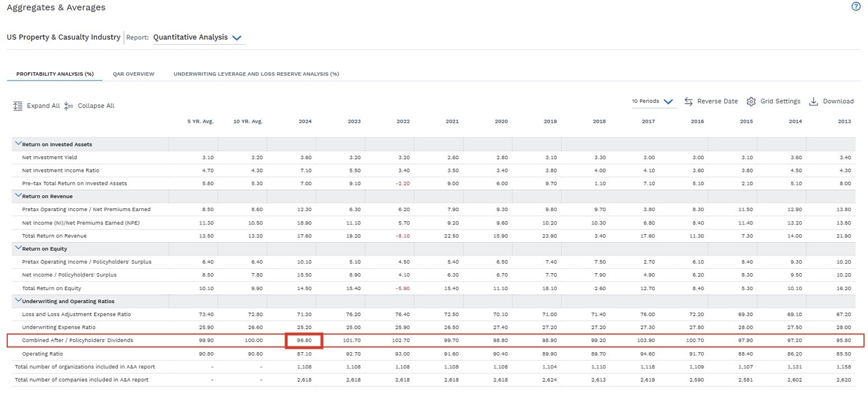This screenshot has width=868, height=397.
Task: Click the 2024 column header
Action: (x=305, y=122)
